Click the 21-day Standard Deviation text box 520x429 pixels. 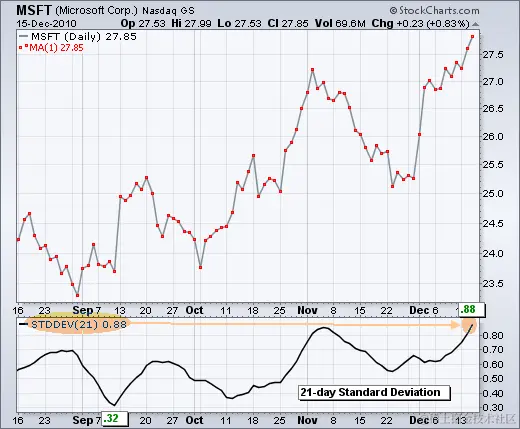pos(374,392)
